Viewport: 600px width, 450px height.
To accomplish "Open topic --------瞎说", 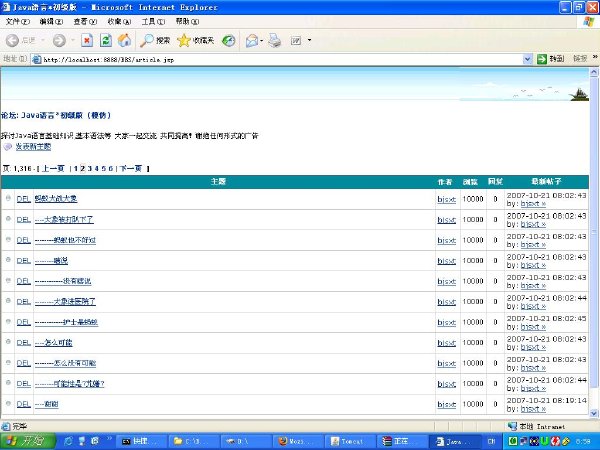I will pos(51,261).
